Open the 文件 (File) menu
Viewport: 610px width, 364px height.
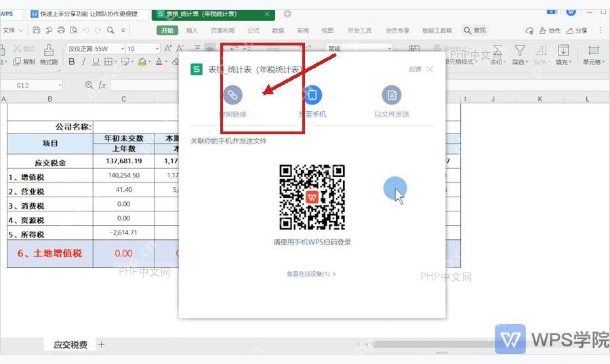pyautogui.click(x=13, y=30)
